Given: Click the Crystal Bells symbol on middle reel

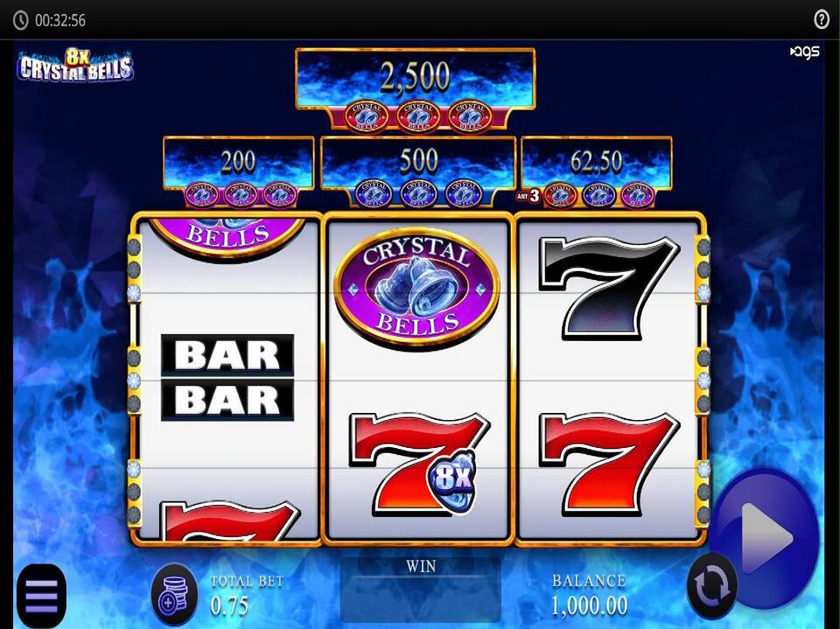Looking at the screenshot, I should 416,288.
